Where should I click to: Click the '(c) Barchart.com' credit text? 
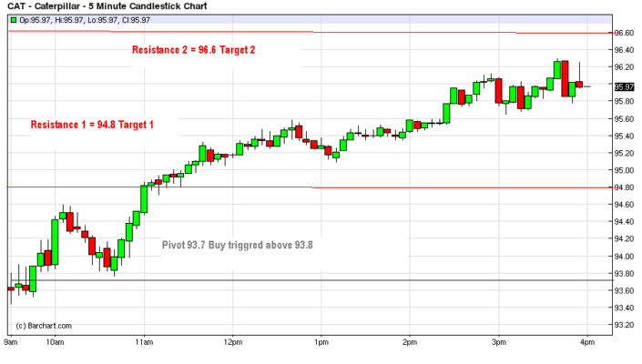44,326
